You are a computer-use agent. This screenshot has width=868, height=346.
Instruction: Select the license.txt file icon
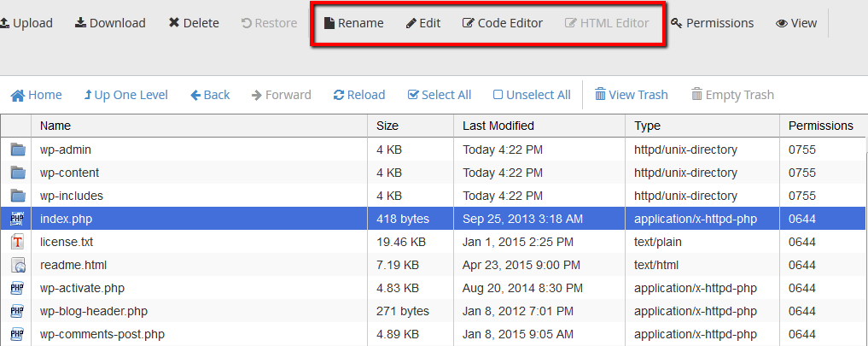pos(17,242)
